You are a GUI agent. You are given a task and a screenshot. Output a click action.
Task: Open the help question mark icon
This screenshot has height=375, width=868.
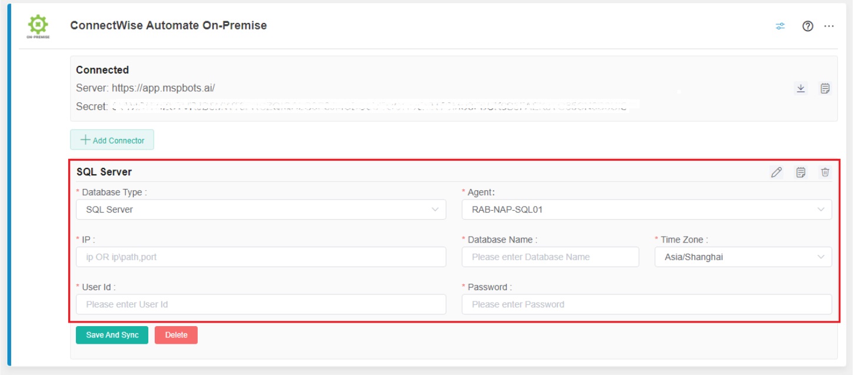click(x=808, y=26)
